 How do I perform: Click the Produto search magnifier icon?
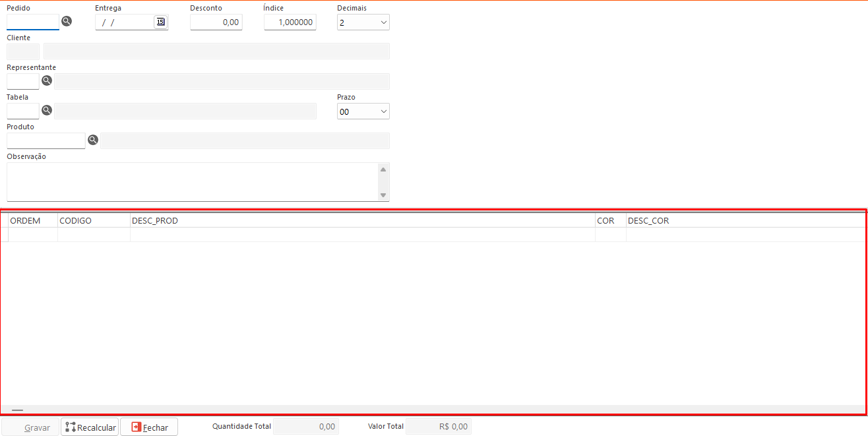93,140
